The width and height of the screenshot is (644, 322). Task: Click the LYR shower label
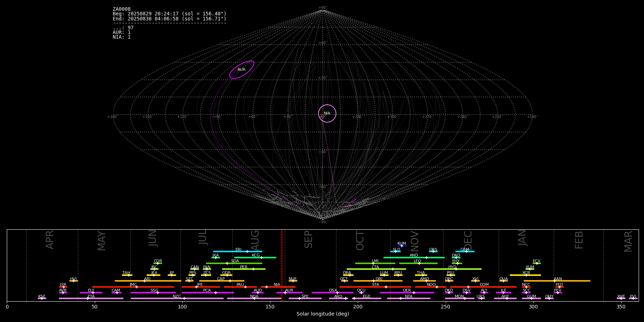click(63, 285)
